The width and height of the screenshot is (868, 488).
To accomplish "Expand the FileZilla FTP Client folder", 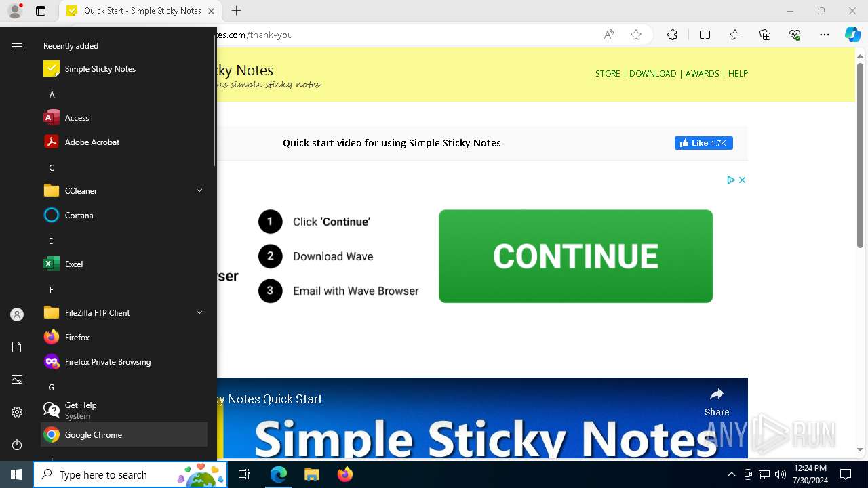I will pyautogui.click(x=124, y=312).
